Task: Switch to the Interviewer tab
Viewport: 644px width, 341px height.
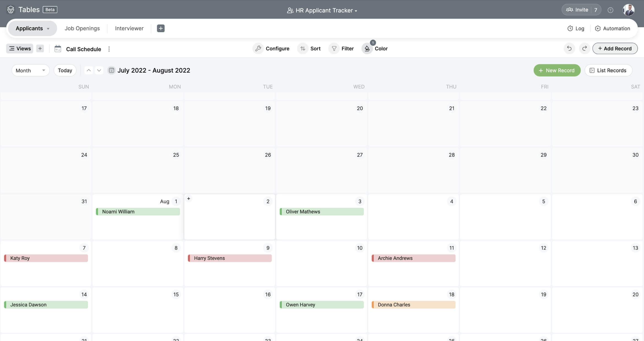Action: 129,28
